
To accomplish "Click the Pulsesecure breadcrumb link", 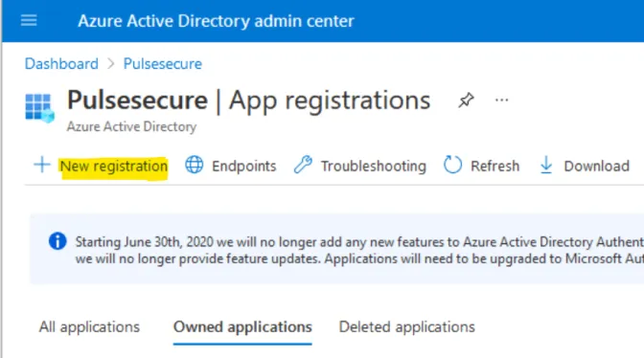I will tap(163, 64).
